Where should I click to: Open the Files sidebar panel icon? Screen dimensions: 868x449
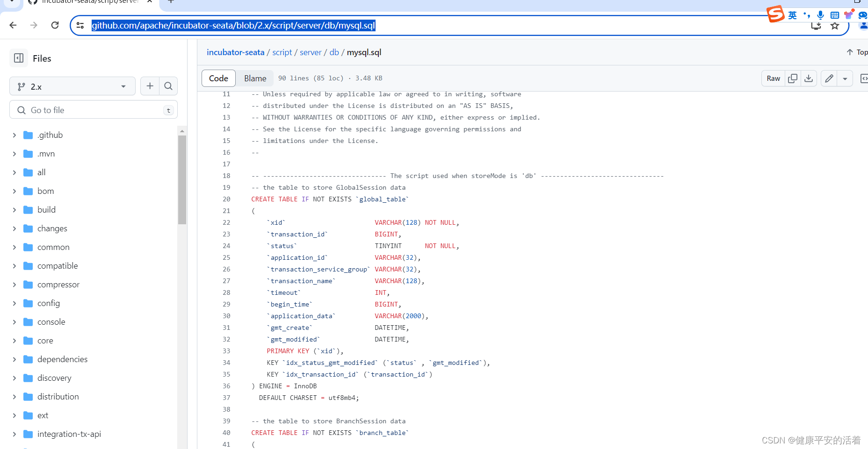pos(18,58)
